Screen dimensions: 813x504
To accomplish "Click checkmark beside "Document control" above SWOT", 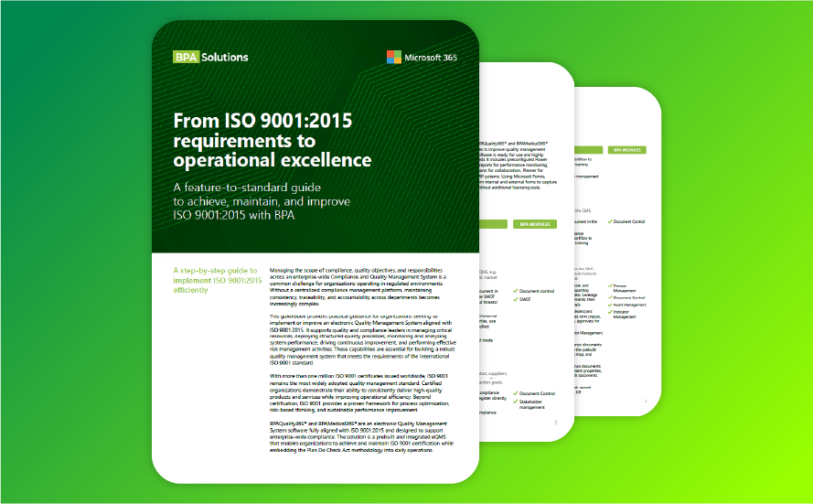I will tap(516, 291).
